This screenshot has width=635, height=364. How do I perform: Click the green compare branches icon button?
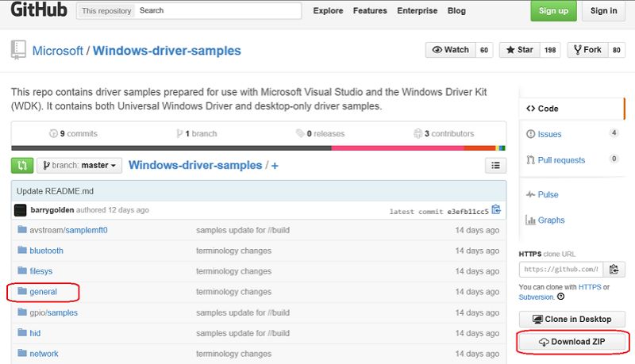[22, 166]
